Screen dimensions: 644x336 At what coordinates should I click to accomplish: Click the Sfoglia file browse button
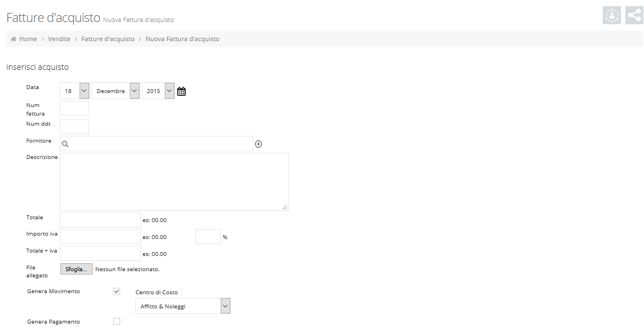76,269
